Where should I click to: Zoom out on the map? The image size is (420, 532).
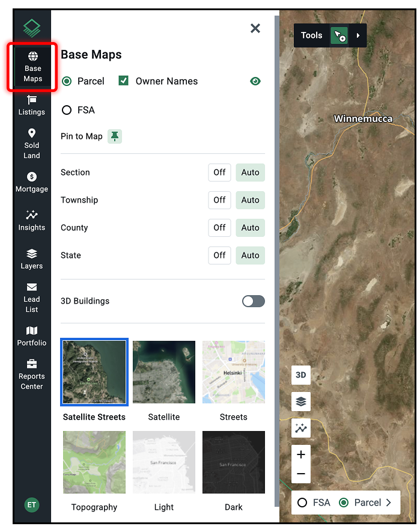[300, 474]
